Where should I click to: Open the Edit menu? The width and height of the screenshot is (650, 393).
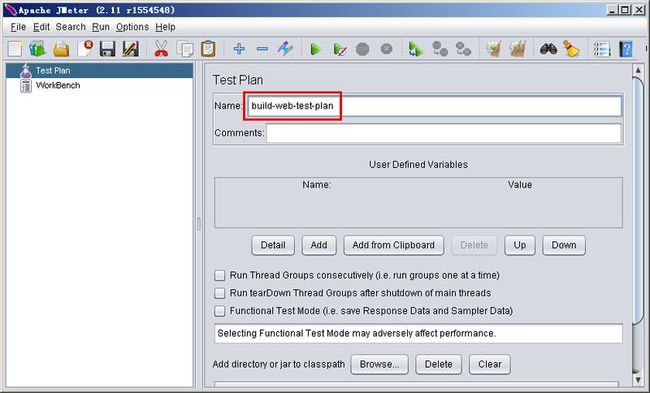(41, 27)
